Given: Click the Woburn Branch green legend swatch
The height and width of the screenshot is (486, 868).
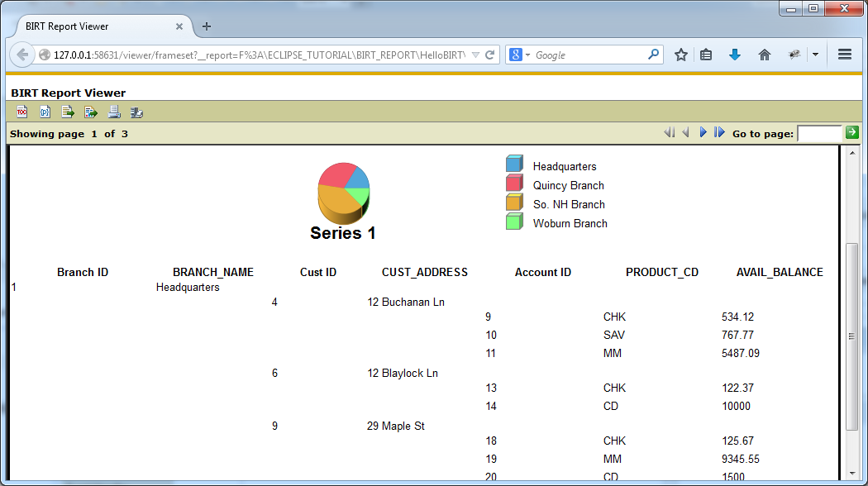Looking at the screenshot, I should pos(514,222).
